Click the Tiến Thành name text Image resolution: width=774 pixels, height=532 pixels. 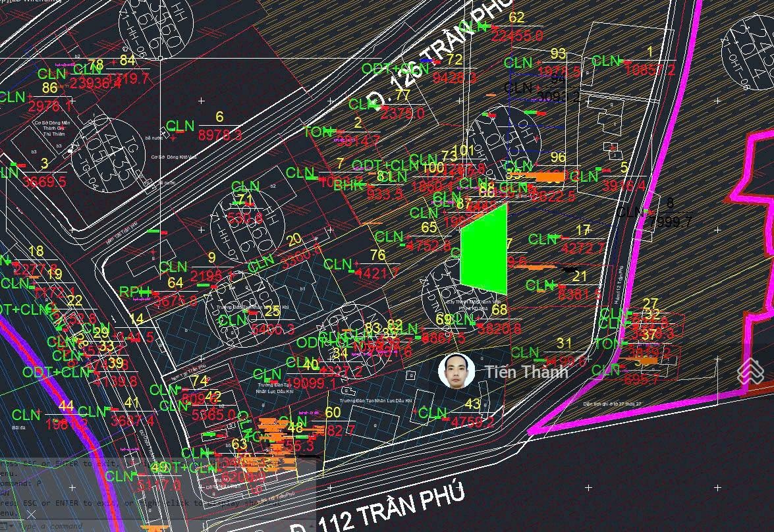(526, 371)
